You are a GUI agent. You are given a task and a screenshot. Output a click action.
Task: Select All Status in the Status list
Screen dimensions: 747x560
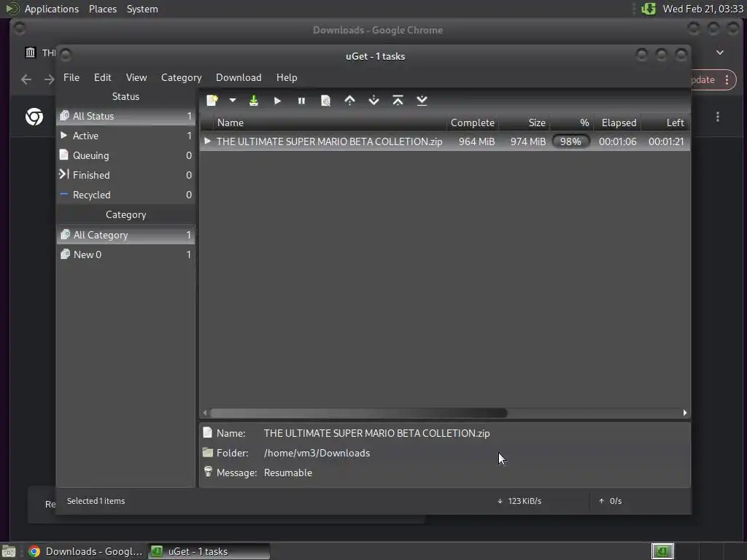coord(125,116)
